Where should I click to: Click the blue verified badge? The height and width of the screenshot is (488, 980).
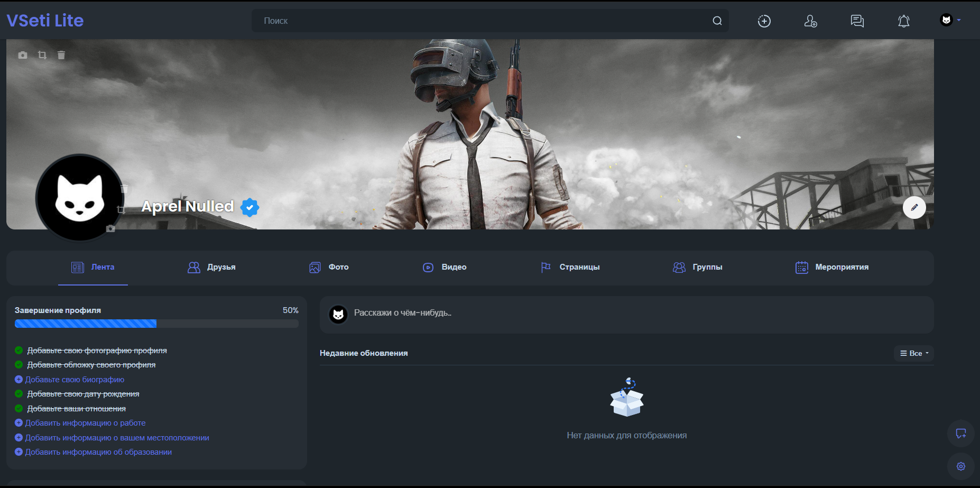[x=249, y=207]
